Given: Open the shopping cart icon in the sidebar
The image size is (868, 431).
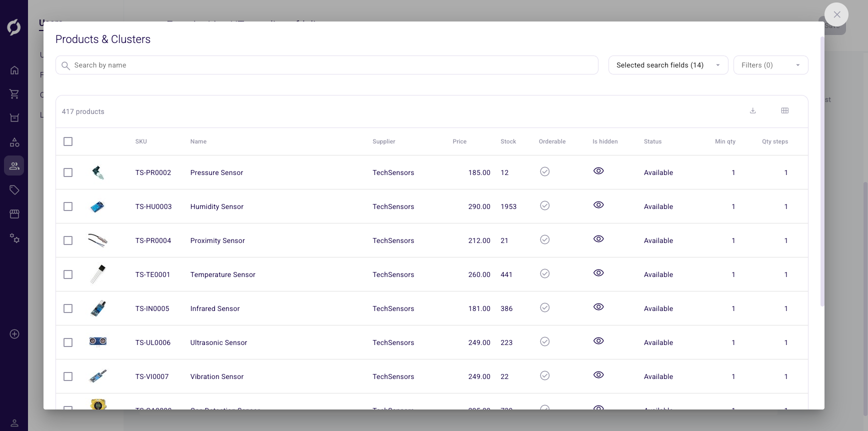Looking at the screenshot, I should (x=14, y=93).
